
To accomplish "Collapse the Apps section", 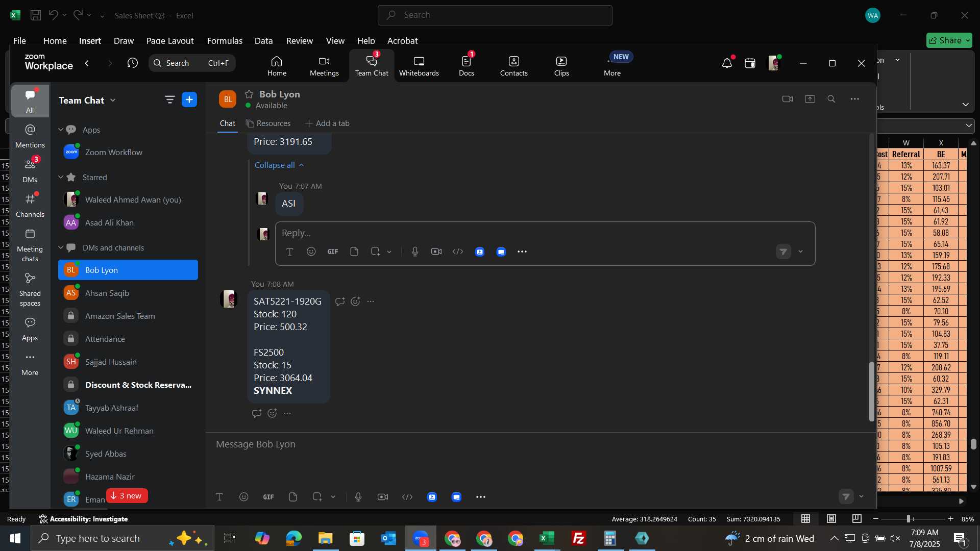I will coord(60,130).
